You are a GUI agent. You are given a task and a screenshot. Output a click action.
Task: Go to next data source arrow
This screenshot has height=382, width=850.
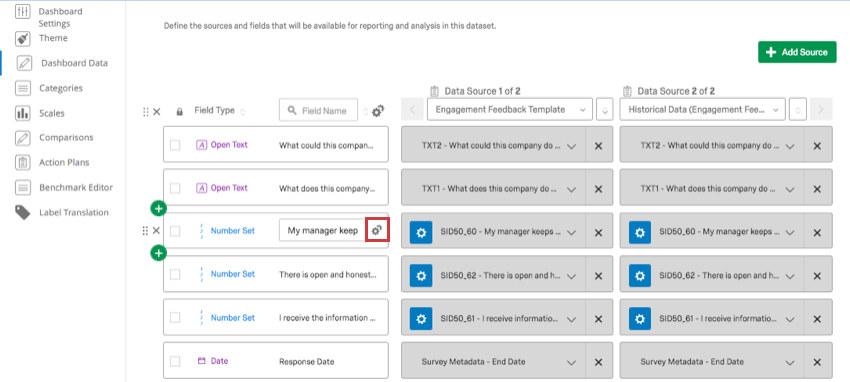821,109
